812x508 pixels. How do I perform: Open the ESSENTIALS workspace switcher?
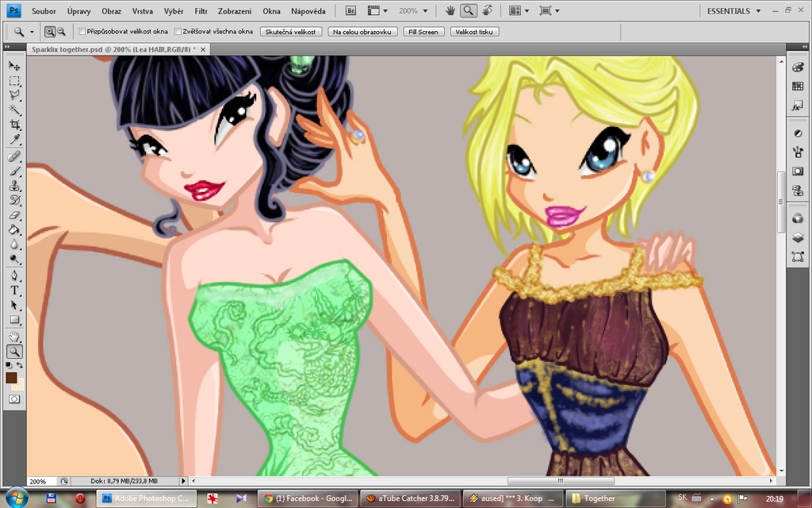tap(733, 11)
